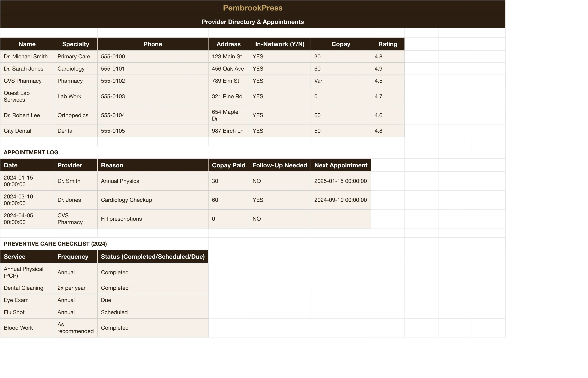Click the 321 Pine Rd address cell
This screenshot has width=588, height=378.
(228, 96)
